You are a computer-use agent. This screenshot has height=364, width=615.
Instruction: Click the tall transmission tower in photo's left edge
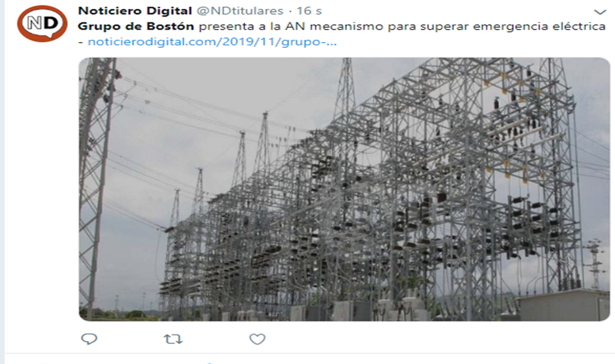click(x=96, y=185)
